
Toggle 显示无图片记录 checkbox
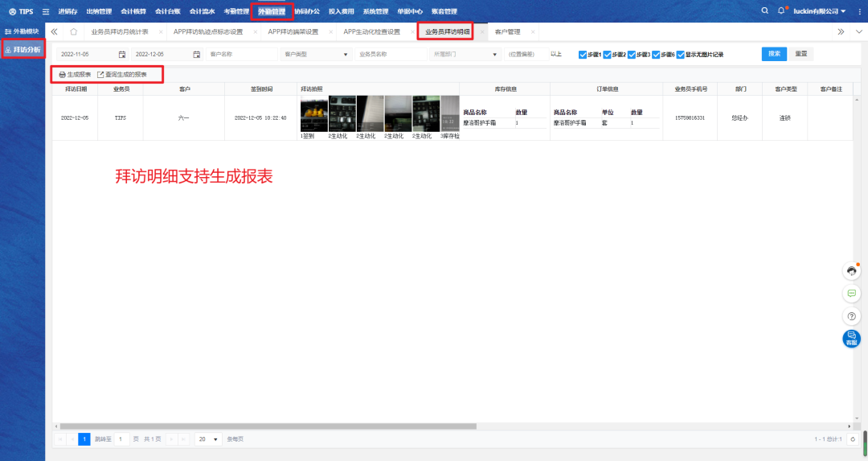click(681, 55)
